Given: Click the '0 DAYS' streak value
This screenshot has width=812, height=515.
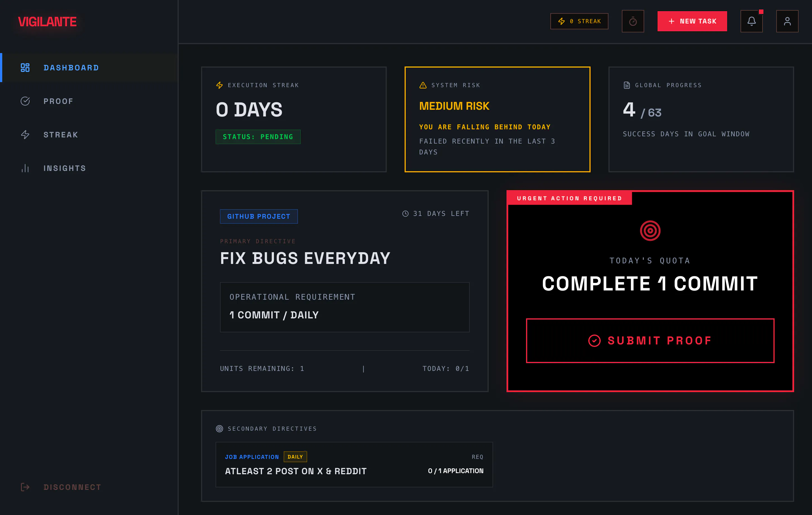Looking at the screenshot, I should tap(249, 109).
